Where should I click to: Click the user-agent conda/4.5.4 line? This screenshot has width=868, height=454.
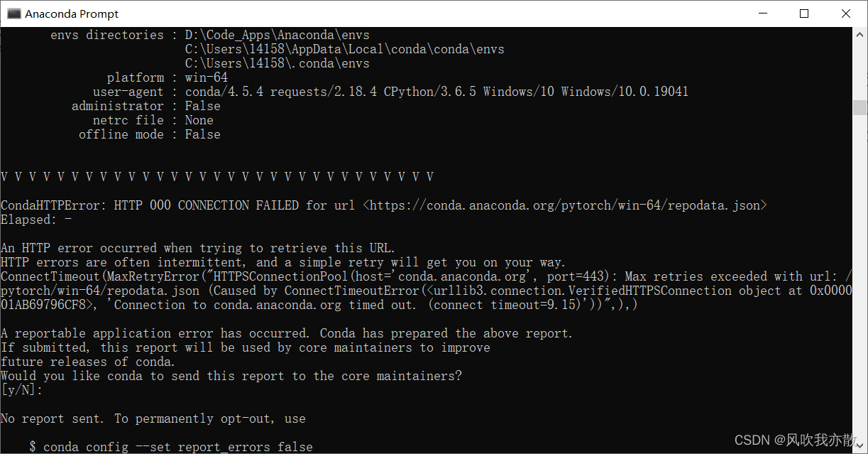point(390,92)
